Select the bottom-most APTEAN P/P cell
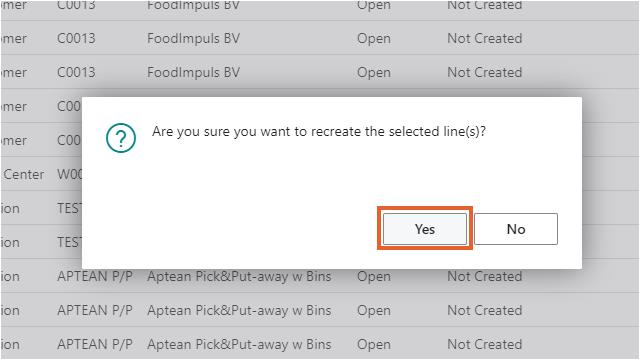Image resolution: width=640 pixels, height=360 pixels. point(95,344)
